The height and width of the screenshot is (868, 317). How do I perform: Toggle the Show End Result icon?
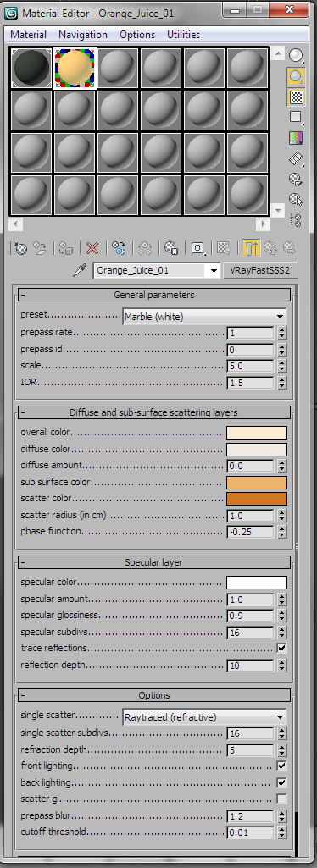[x=251, y=248]
